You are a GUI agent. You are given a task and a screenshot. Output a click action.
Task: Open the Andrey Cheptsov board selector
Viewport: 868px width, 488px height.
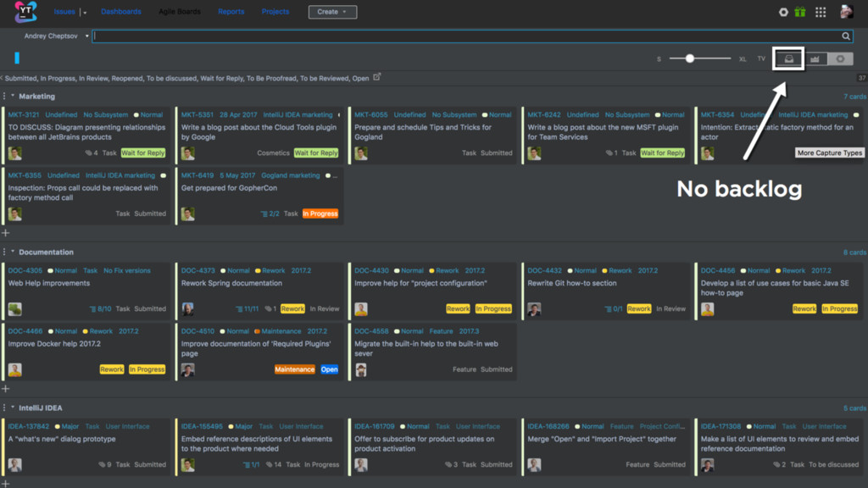click(x=56, y=36)
